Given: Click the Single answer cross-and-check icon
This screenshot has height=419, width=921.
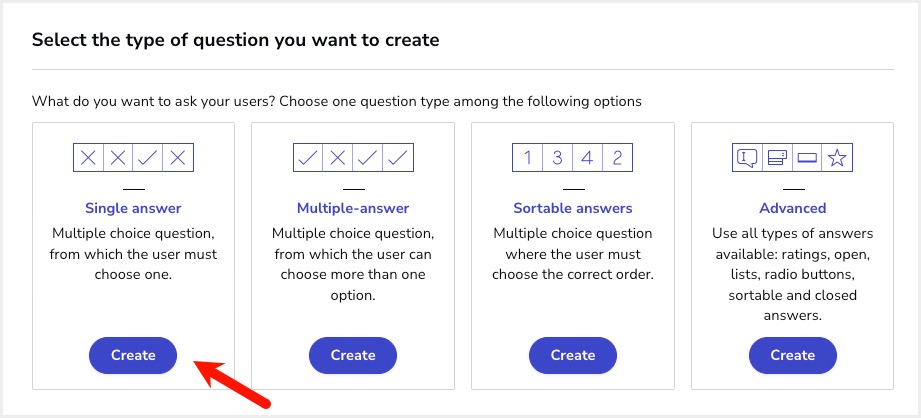Looking at the screenshot, I should 133,157.
